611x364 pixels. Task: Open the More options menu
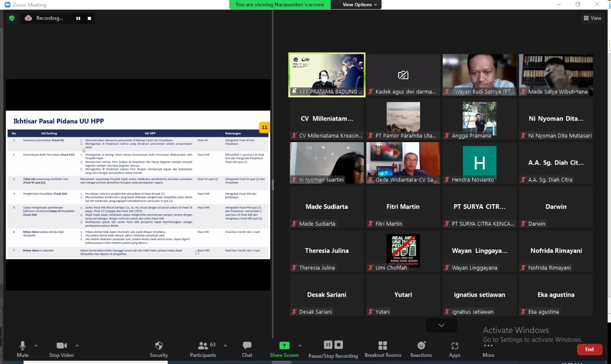[488, 348]
